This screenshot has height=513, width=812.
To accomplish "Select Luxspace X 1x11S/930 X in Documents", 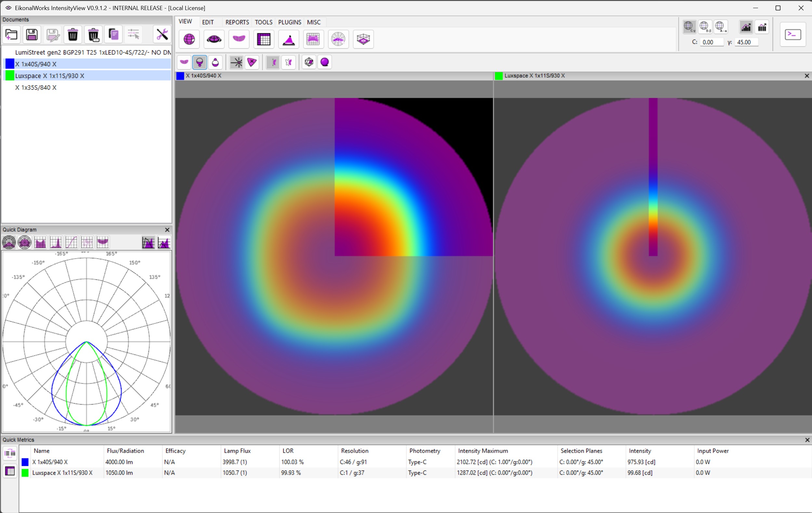I will tap(87, 76).
